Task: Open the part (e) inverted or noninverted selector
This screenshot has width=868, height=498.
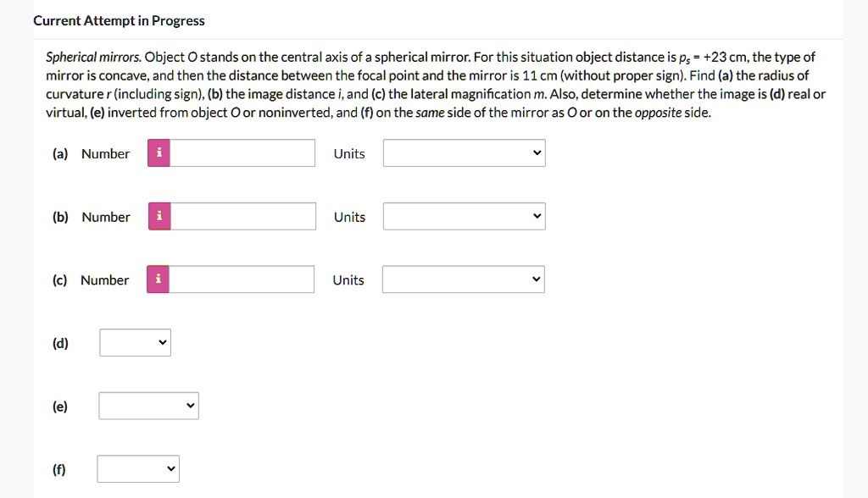Action: pos(148,406)
